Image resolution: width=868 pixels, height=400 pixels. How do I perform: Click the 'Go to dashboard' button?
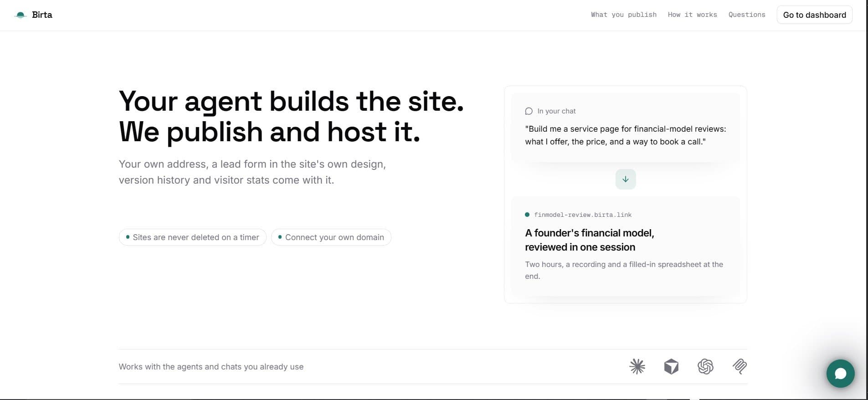pos(814,15)
